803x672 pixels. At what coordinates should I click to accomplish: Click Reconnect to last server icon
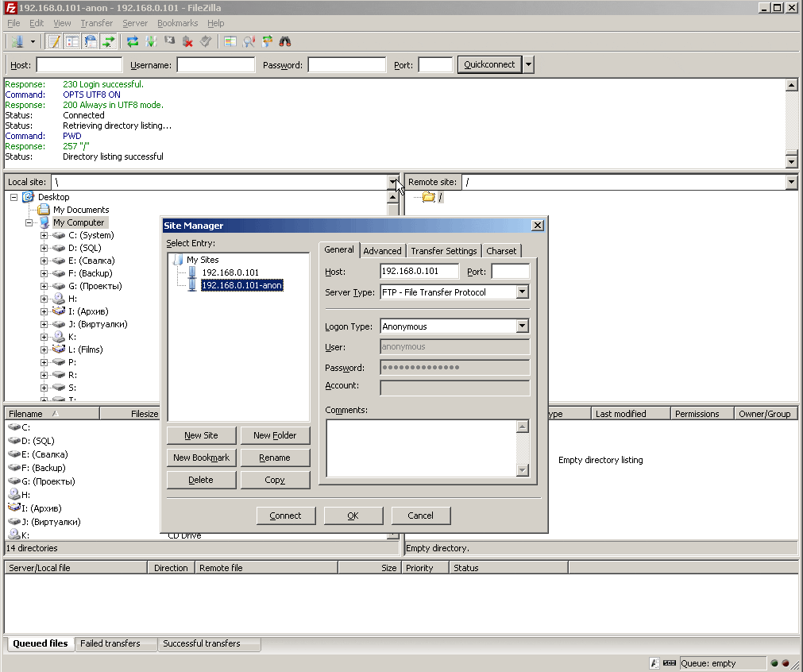pyautogui.click(x=206, y=41)
